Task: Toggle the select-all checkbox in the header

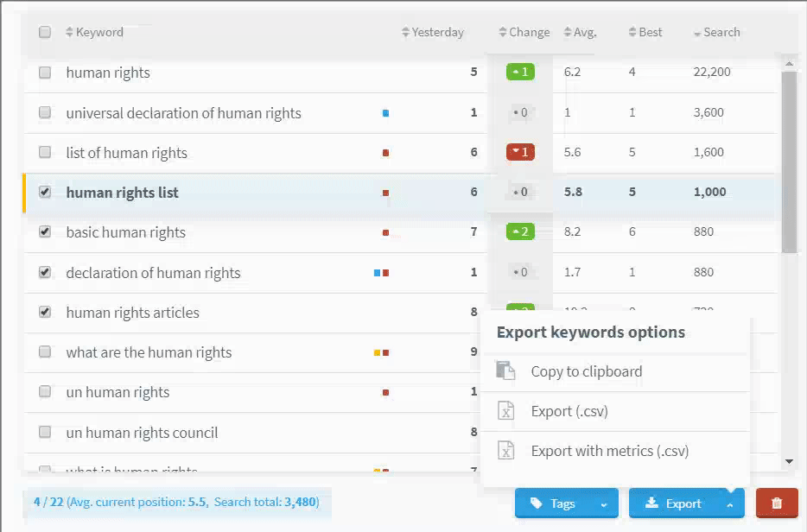Action: click(x=44, y=31)
